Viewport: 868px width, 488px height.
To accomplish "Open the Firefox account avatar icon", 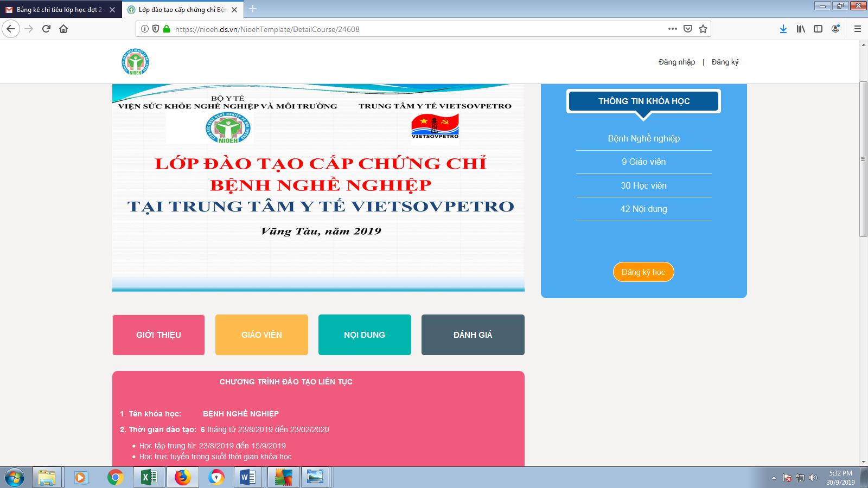I will click(835, 29).
